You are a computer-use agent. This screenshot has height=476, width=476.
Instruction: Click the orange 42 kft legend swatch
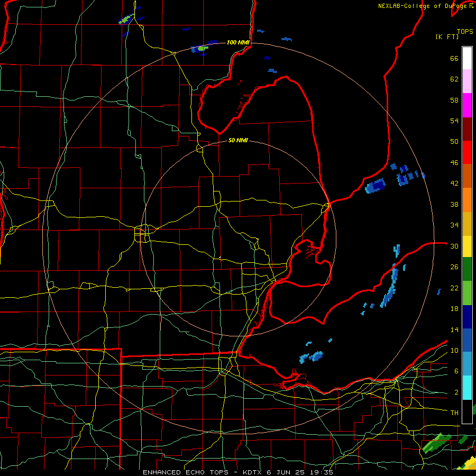coord(467,200)
